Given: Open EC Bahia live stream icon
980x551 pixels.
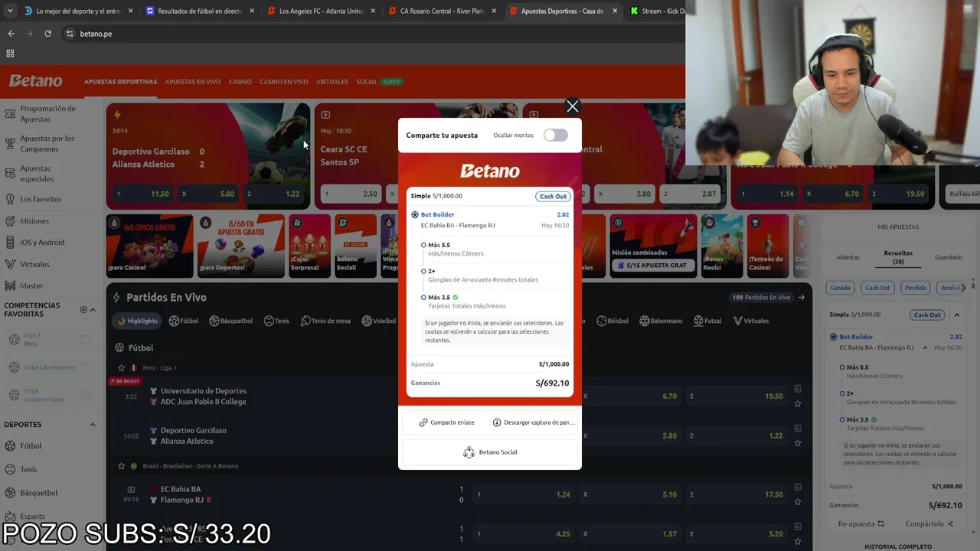Looking at the screenshot, I should (x=131, y=489).
